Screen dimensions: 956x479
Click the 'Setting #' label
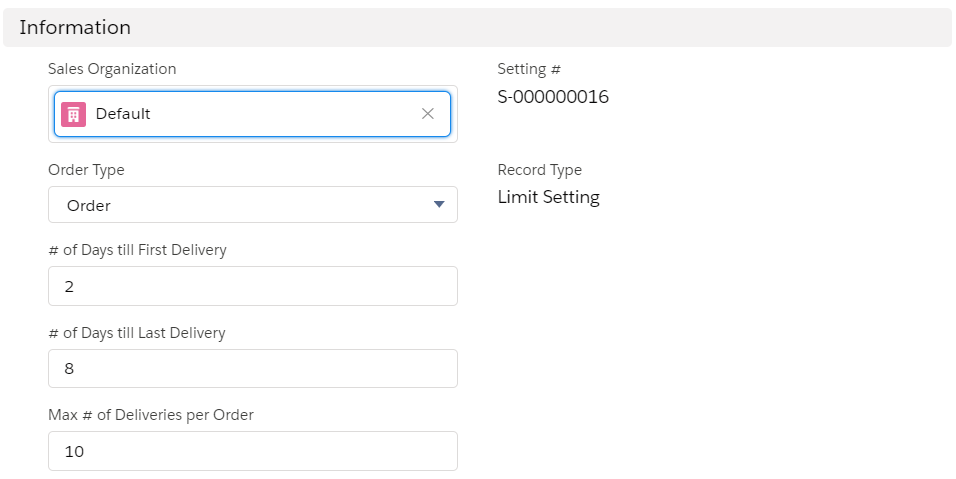pos(529,69)
